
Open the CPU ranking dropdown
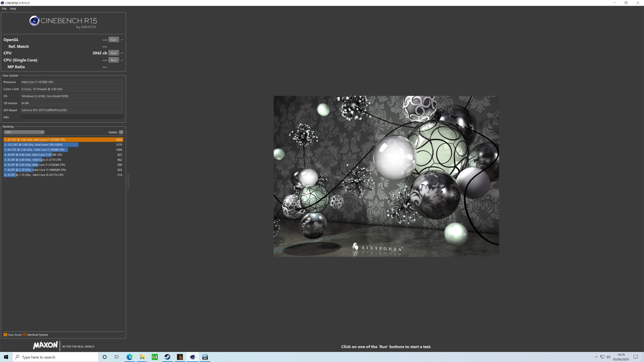(24, 132)
